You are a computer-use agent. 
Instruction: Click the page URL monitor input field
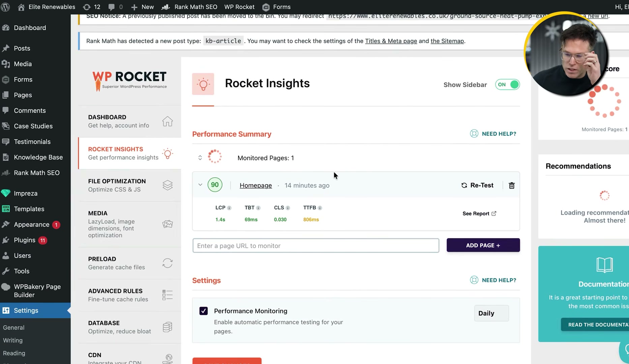point(316,245)
